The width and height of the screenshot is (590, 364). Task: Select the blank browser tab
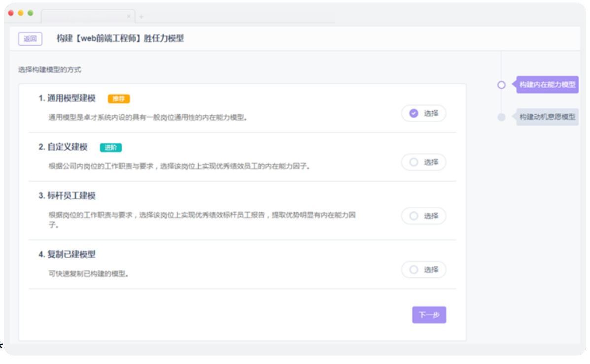pos(84,17)
